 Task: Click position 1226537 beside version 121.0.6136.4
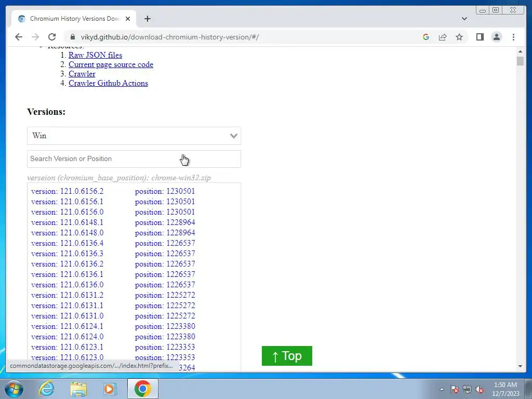pyautogui.click(x=165, y=243)
